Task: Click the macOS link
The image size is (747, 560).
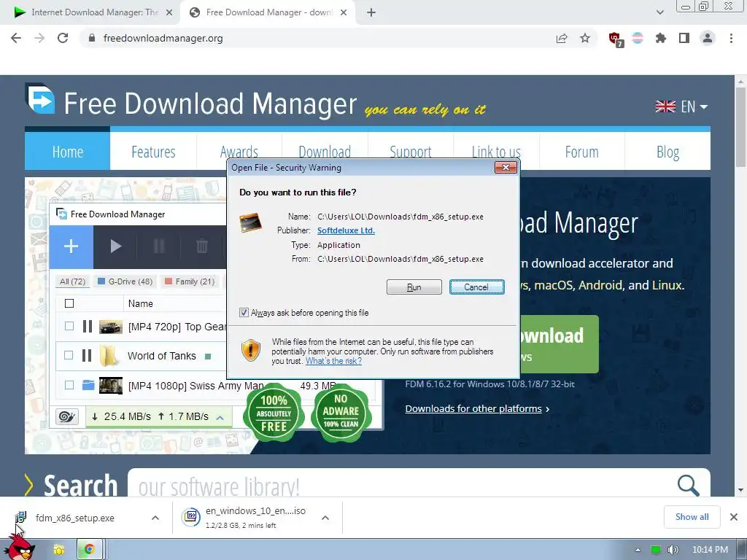Action: tap(554, 285)
